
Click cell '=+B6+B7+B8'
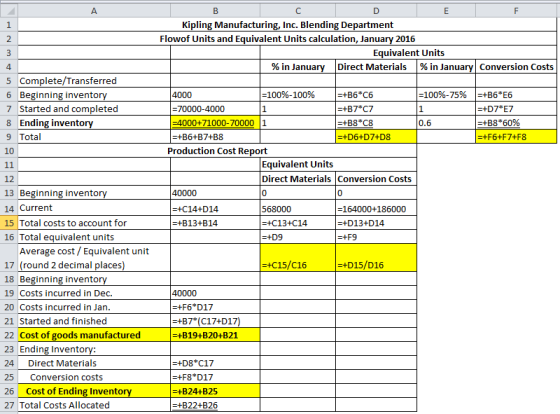click(215, 137)
